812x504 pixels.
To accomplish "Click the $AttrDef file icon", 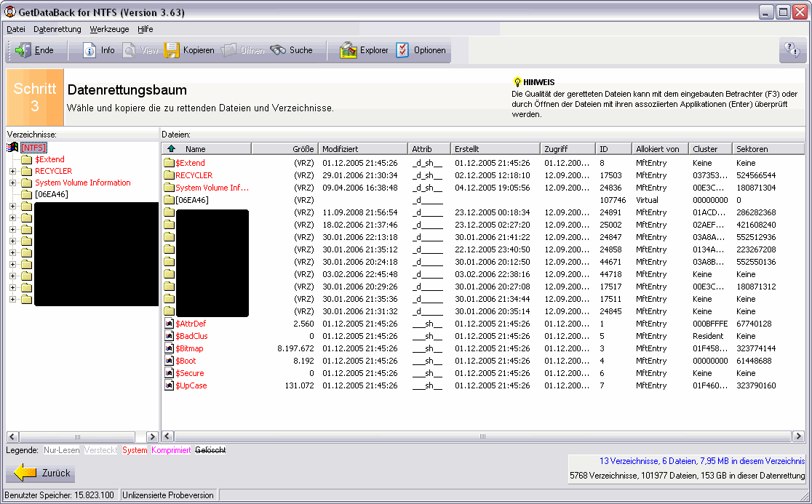I will (x=169, y=324).
